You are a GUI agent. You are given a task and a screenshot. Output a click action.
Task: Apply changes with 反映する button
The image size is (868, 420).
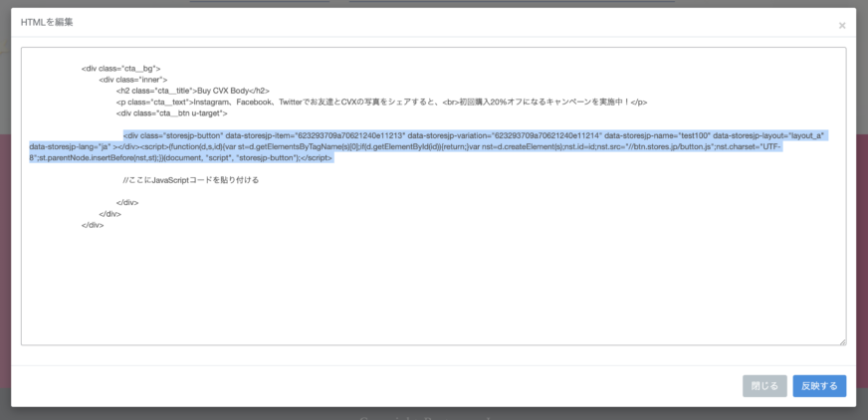coord(819,386)
